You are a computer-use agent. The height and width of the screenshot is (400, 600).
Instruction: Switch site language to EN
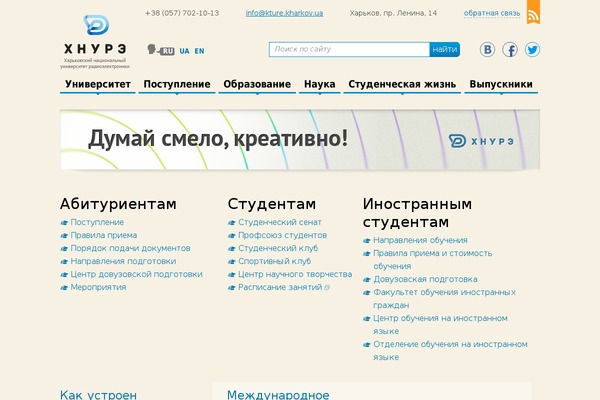(199, 51)
